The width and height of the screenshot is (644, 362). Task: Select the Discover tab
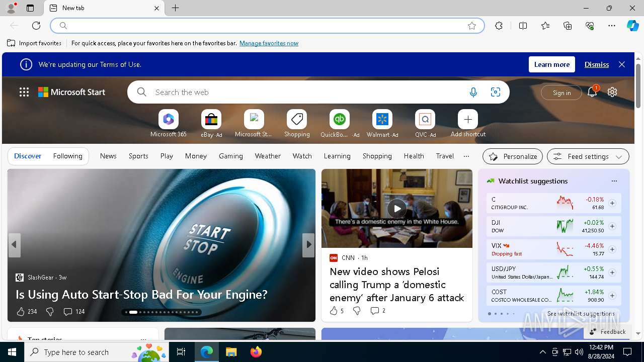tap(28, 156)
